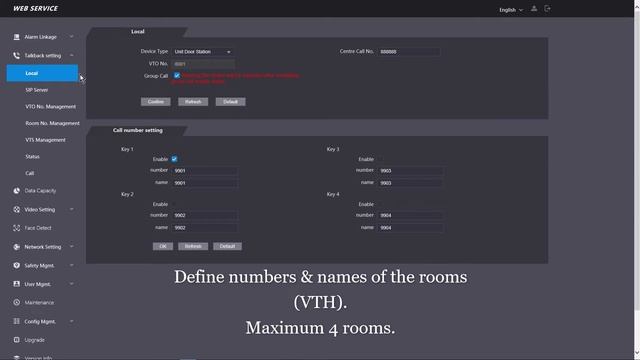Select the Local menu item
Viewport: 640px width, 360px height.
[x=42, y=73]
